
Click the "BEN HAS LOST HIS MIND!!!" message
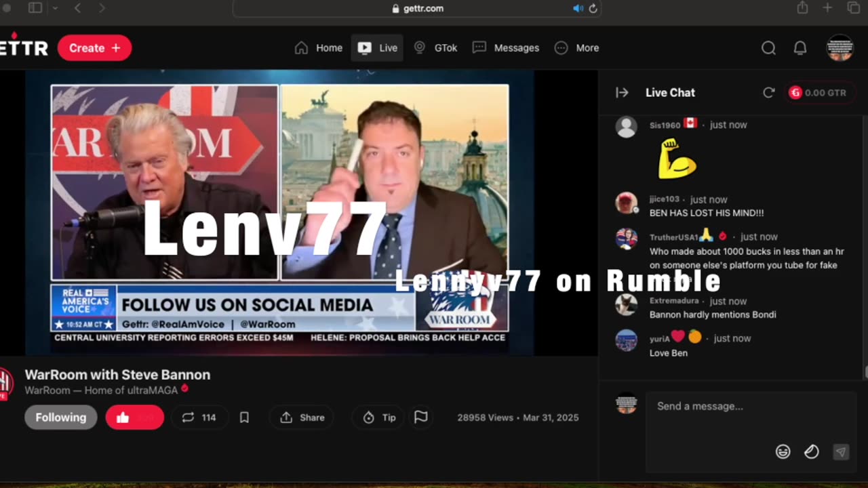(707, 213)
